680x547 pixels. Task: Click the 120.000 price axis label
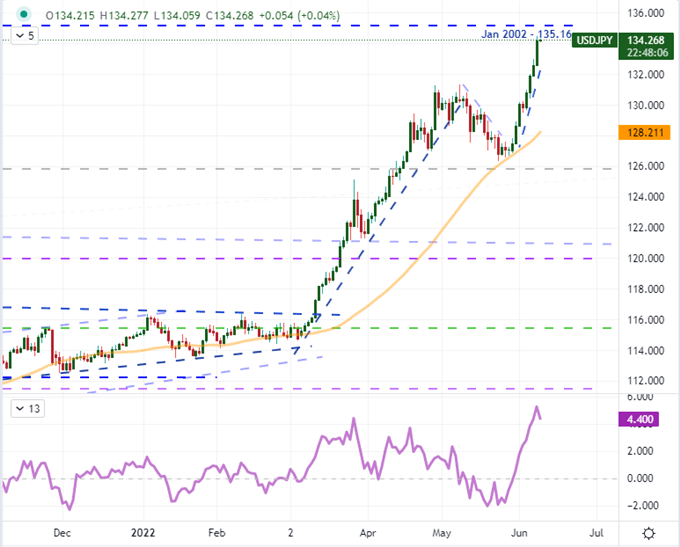click(646, 259)
